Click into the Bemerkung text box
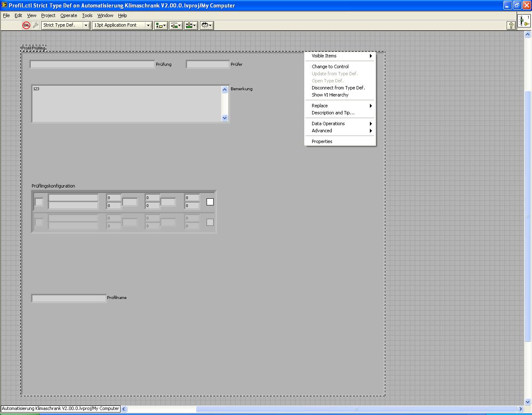The width and height of the screenshot is (532, 415). click(x=127, y=104)
